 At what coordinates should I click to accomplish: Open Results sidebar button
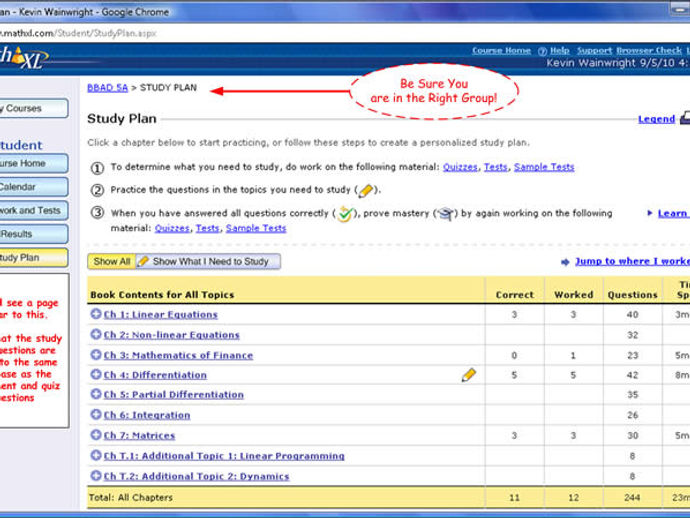33,234
